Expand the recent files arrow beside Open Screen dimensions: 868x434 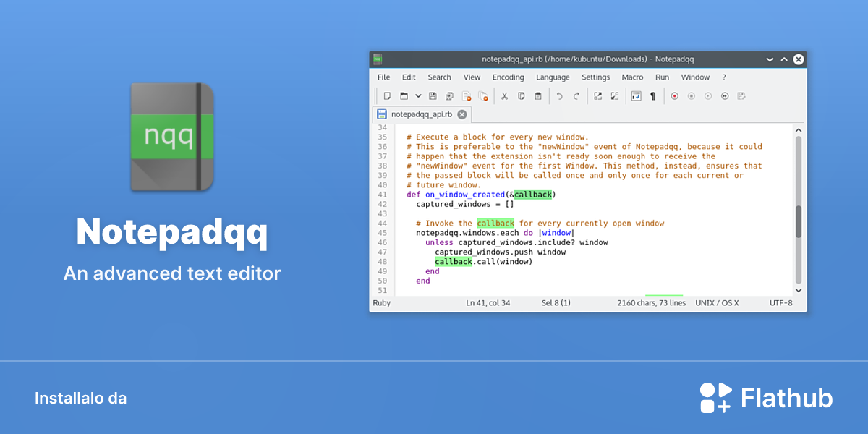(418, 95)
